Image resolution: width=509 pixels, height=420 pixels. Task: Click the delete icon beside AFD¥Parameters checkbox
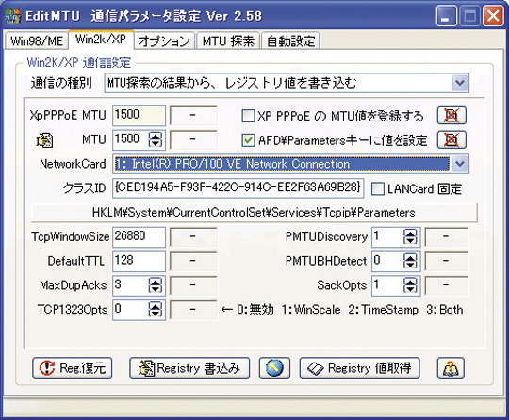[x=452, y=139]
